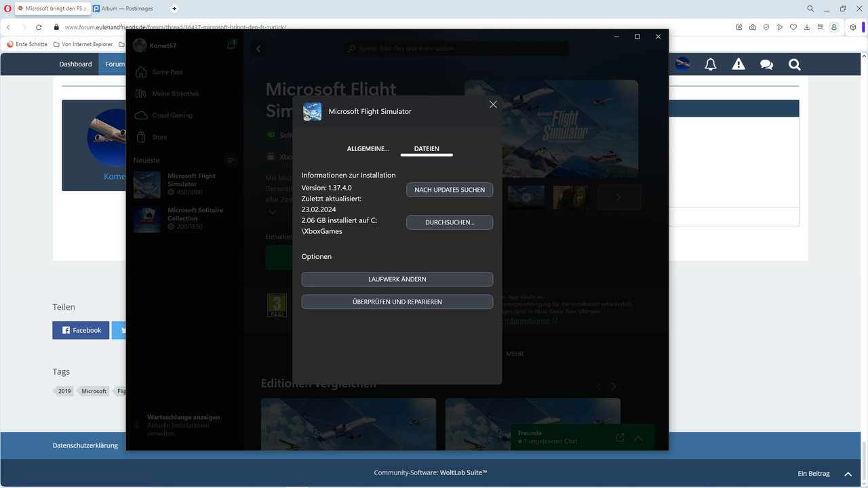868x488 pixels.
Task: Click the Xbox app back arrow
Action: [258, 49]
